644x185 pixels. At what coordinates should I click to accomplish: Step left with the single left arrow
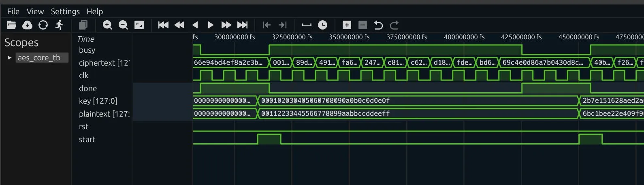point(195,25)
